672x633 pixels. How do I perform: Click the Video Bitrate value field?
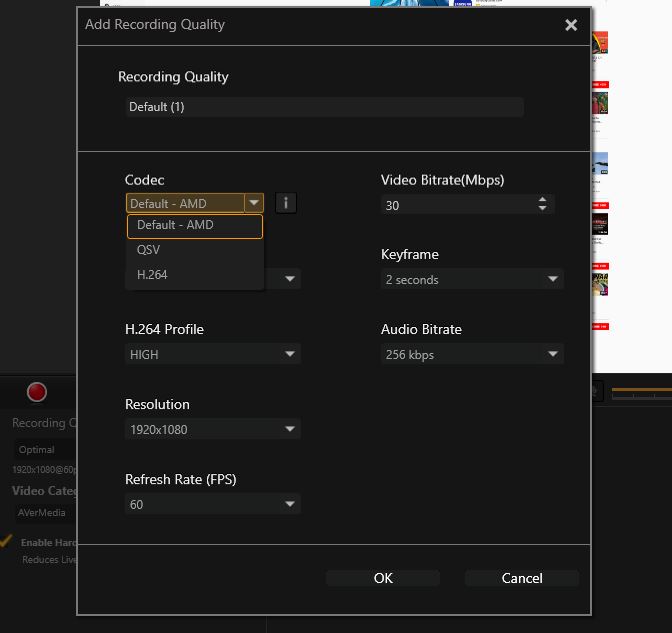click(x=458, y=205)
